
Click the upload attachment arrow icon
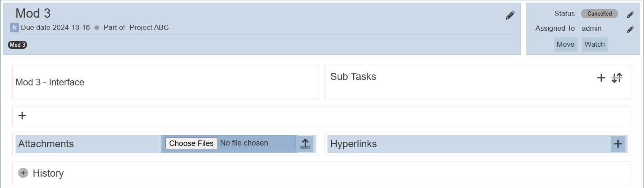(305, 144)
